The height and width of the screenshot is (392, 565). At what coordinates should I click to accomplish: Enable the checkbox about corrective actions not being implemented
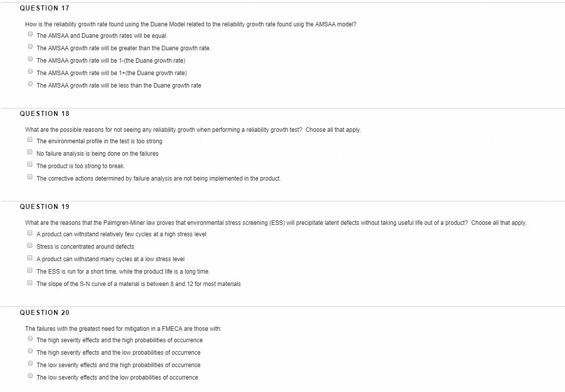click(x=30, y=177)
